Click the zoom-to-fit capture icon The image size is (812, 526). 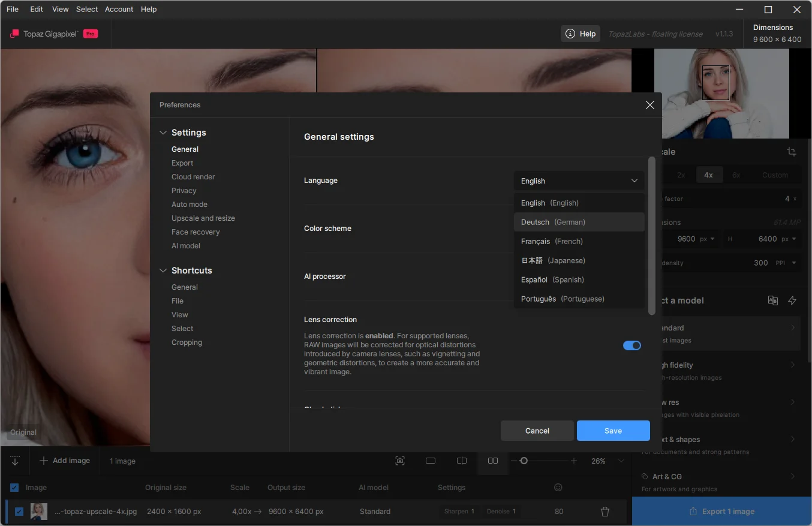(400, 461)
